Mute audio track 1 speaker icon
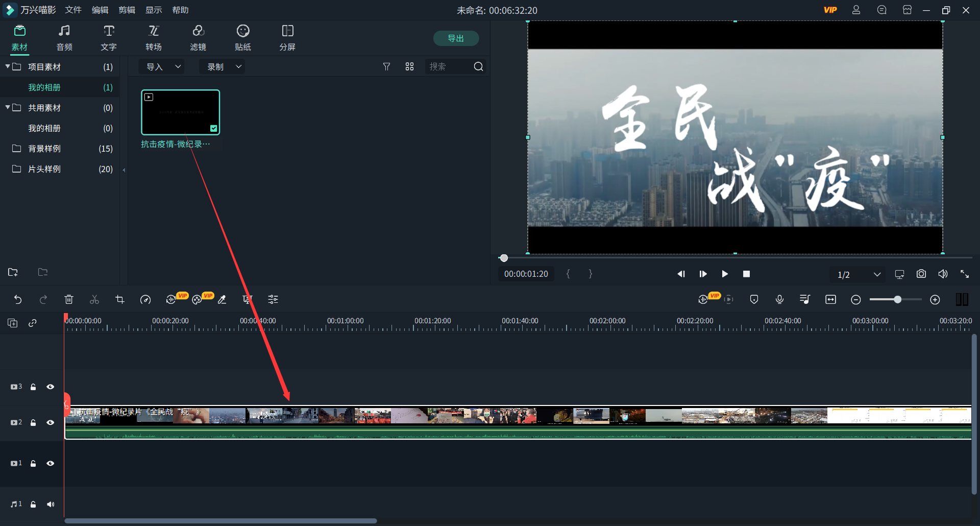Screen dimensions: 980x526 pos(51,504)
